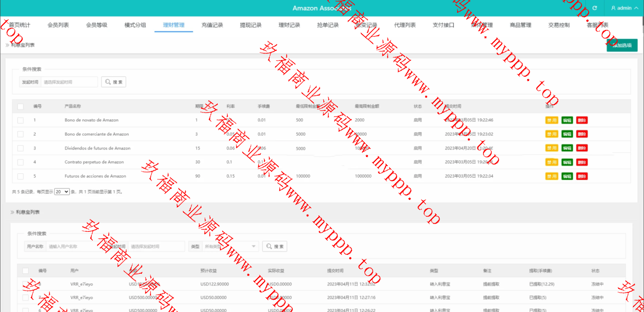This screenshot has width=644, height=312.
Task: Go to the 理财记录 tab
Action: pos(289,25)
